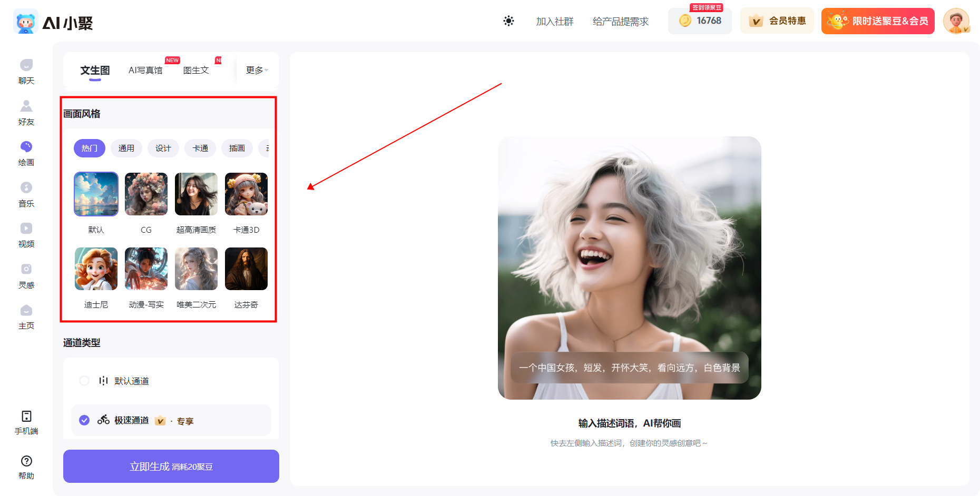Toggle the sun theme mode icon
This screenshot has height=496, width=980.
[x=508, y=21]
